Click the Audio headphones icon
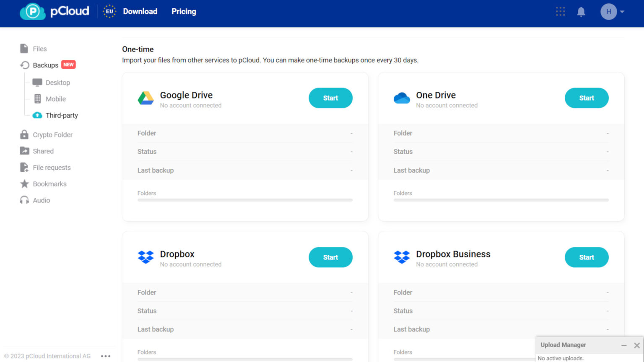The height and width of the screenshot is (362, 644). (x=24, y=200)
